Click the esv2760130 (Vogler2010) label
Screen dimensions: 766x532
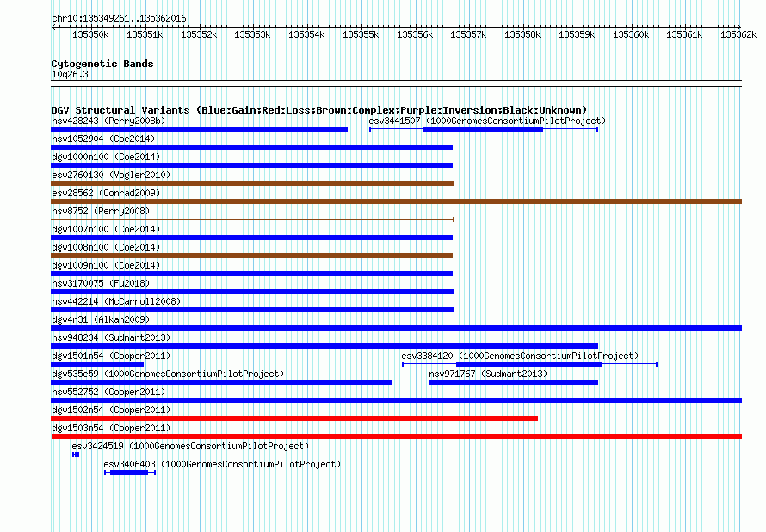pos(111,175)
